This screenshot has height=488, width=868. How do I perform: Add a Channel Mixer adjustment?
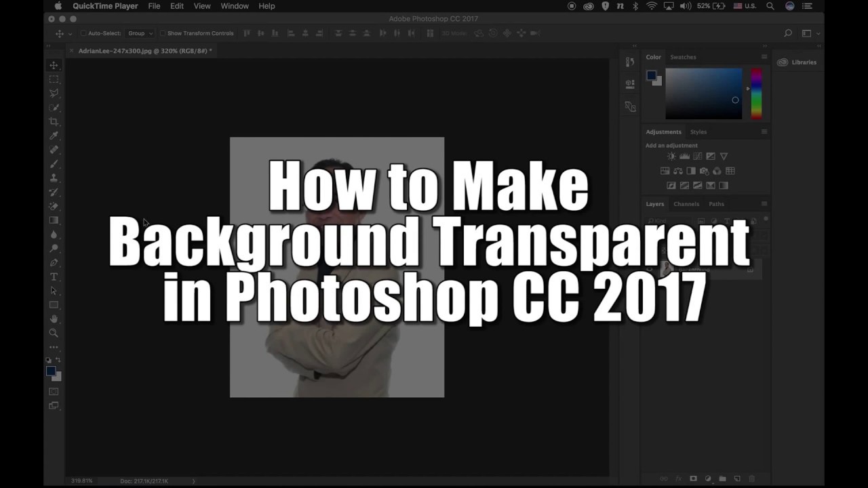[x=717, y=171]
